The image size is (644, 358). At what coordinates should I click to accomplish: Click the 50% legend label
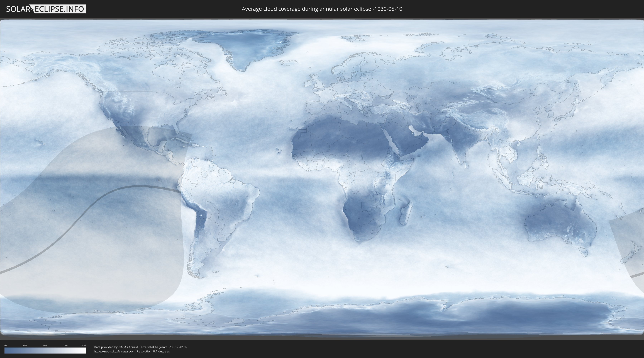[45, 345]
